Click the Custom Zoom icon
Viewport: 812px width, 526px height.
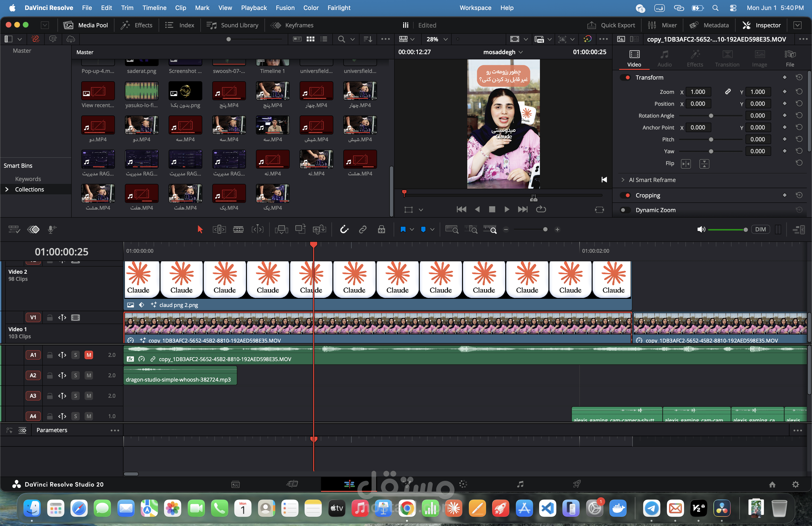(x=490, y=229)
